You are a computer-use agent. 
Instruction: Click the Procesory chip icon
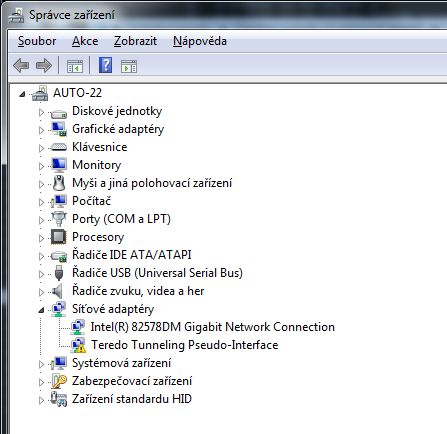[59, 237]
